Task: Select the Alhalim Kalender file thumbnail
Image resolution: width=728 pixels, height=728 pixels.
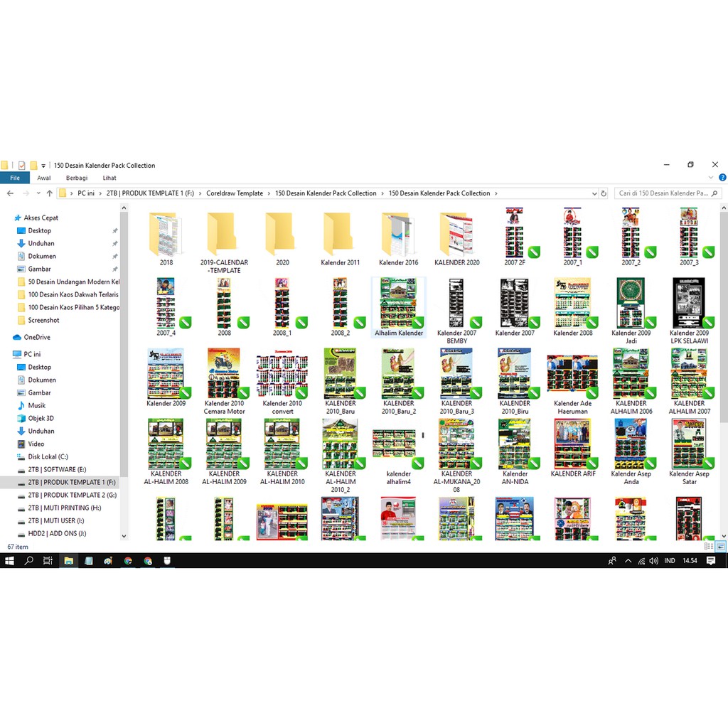Action: pyautogui.click(x=398, y=304)
